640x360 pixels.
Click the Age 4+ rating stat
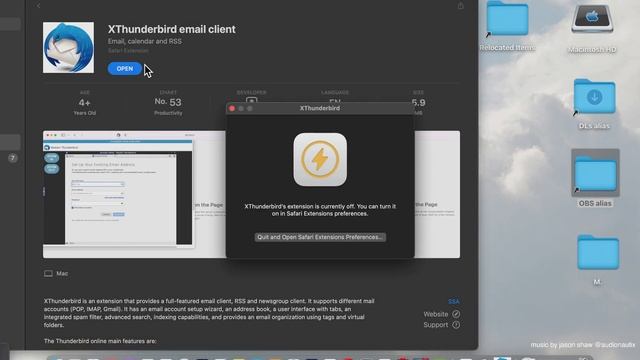click(85, 103)
